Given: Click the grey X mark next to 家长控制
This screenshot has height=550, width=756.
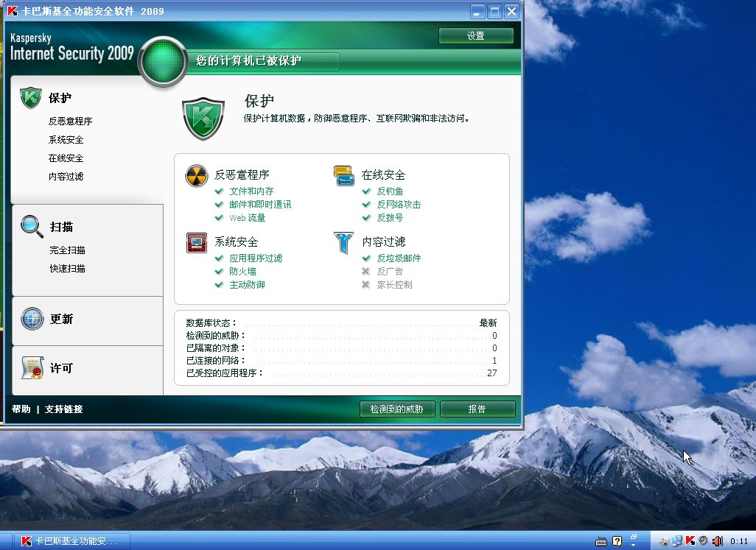Looking at the screenshot, I should click(366, 285).
